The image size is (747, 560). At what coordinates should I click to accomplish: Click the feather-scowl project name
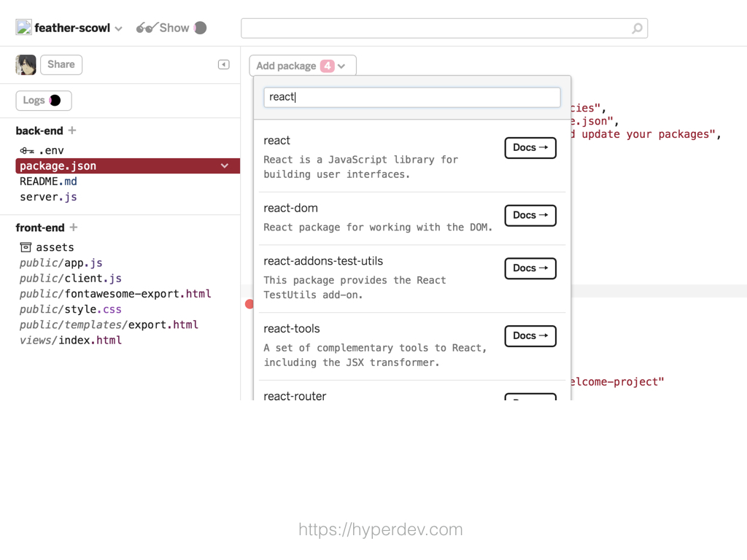pyautogui.click(x=72, y=28)
